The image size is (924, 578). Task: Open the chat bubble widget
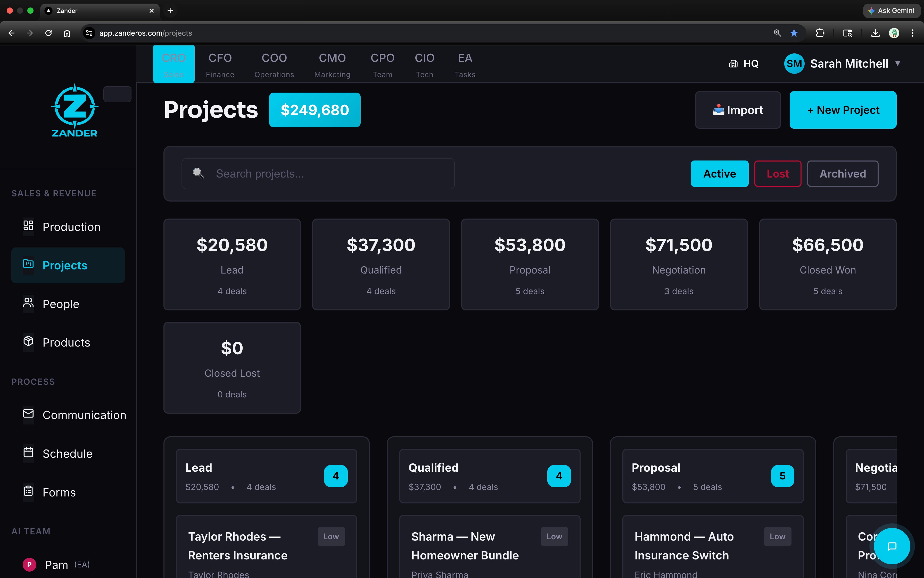(892, 546)
